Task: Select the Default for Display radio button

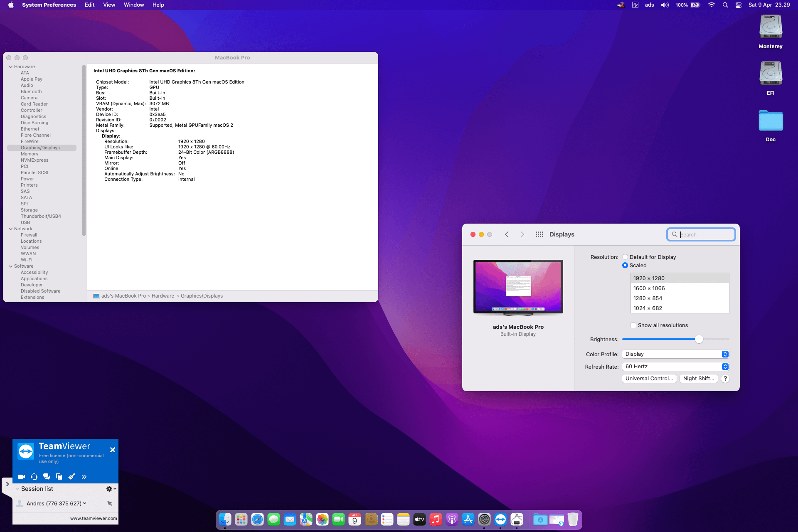Action: (x=625, y=257)
